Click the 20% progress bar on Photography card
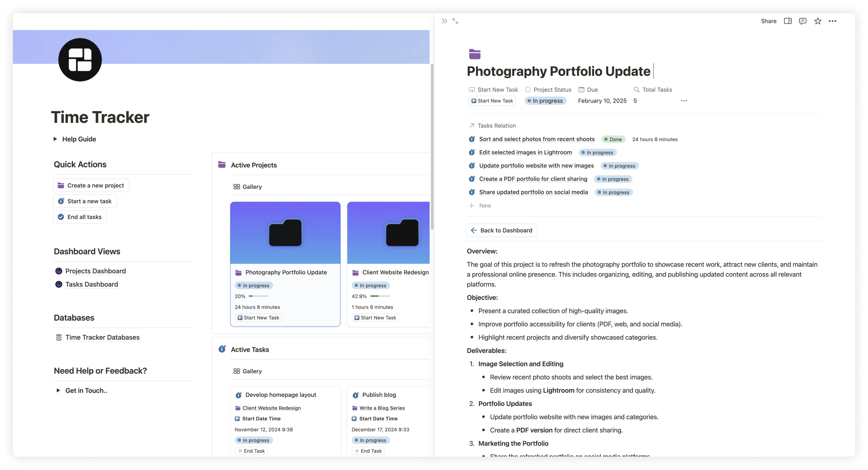The image size is (868, 470). pos(258,296)
